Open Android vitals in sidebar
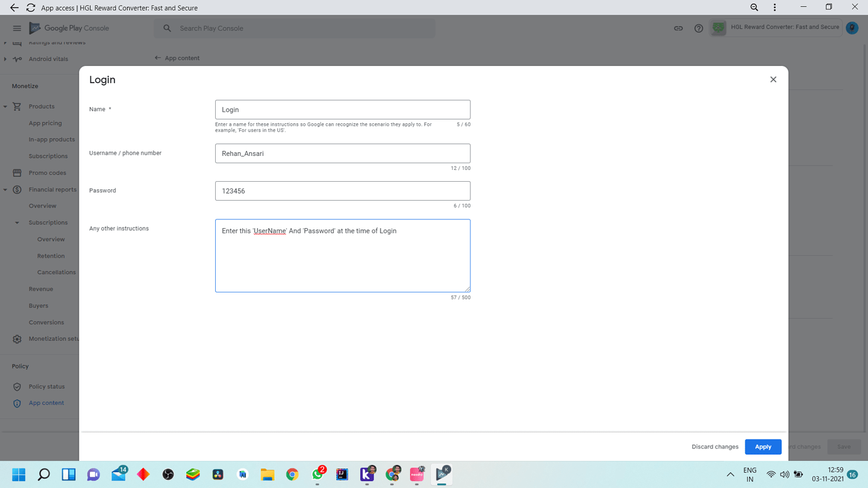 48,59
